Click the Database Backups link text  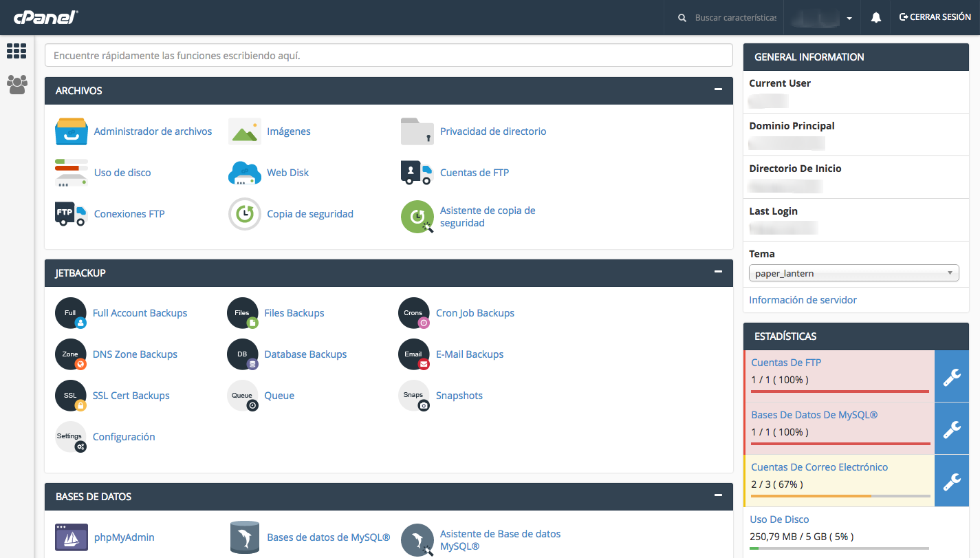305,354
